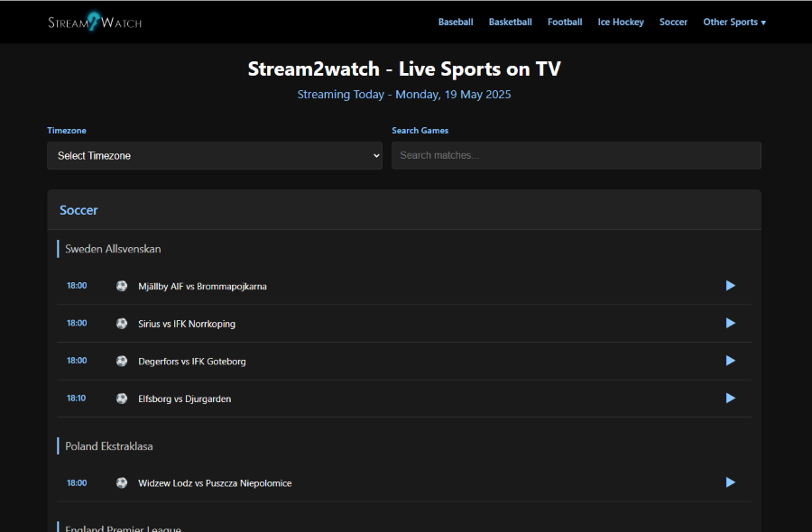Click soccer ball icon beside Elfsborg match
The width and height of the screenshot is (812, 532).
pyautogui.click(x=122, y=399)
